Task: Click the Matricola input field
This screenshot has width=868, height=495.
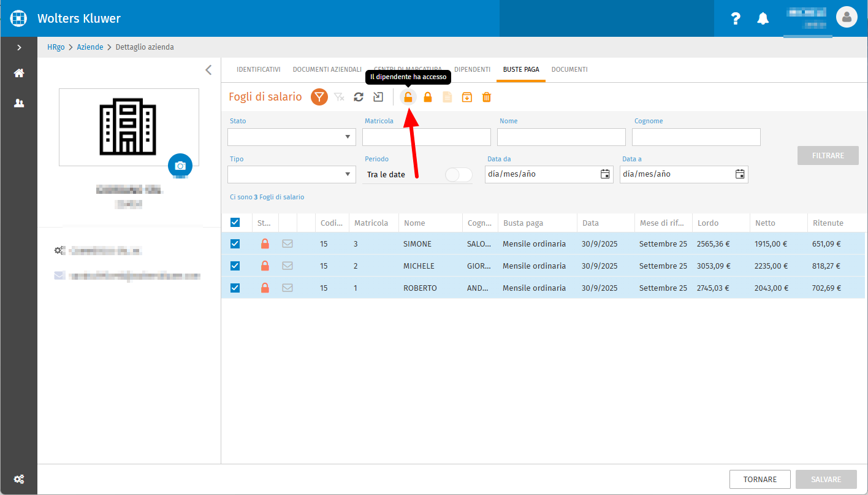Action: pos(427,137)
